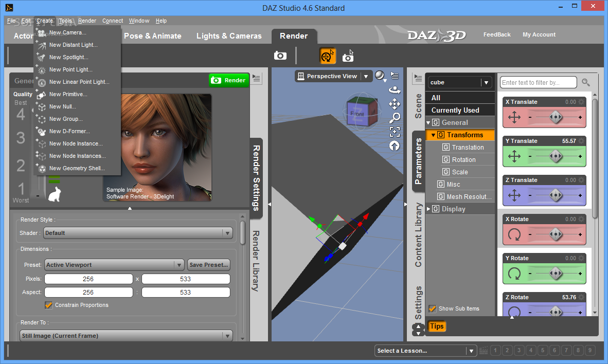The image size is (608, 364).
Task: Click the X Rotate gear settings icon
Action: coord(581,219)
